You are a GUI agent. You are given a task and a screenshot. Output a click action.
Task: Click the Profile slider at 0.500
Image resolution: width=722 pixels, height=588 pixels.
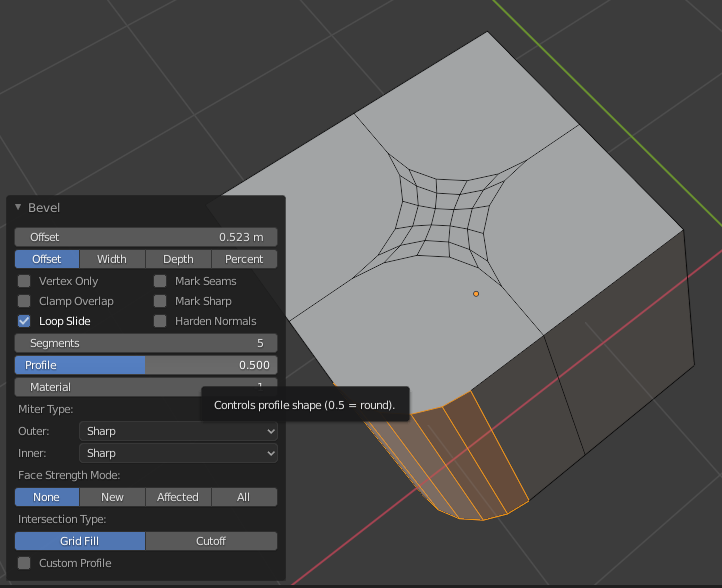146,365
